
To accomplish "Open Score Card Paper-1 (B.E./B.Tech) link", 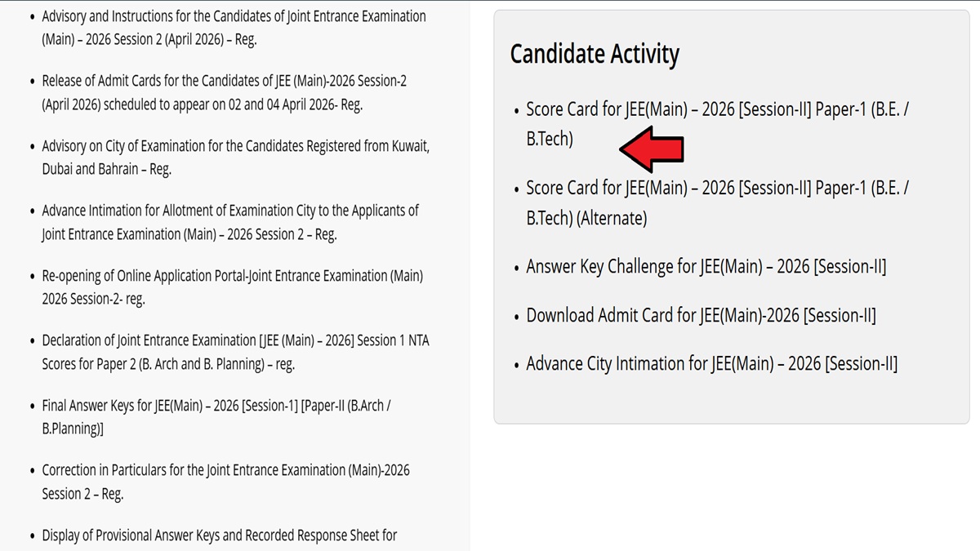I will (716, 109).
